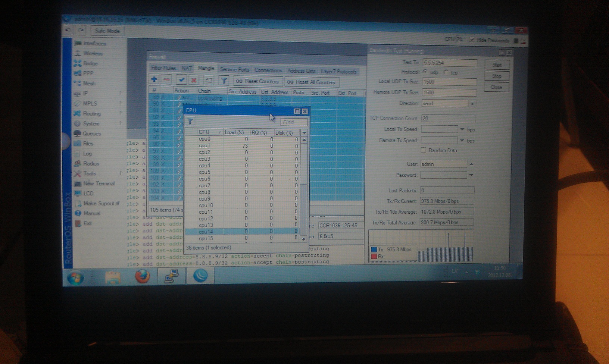The width and height of the screenshot is (609, 364).
Task: Expand the System submenu
Action: click(121, 123)
